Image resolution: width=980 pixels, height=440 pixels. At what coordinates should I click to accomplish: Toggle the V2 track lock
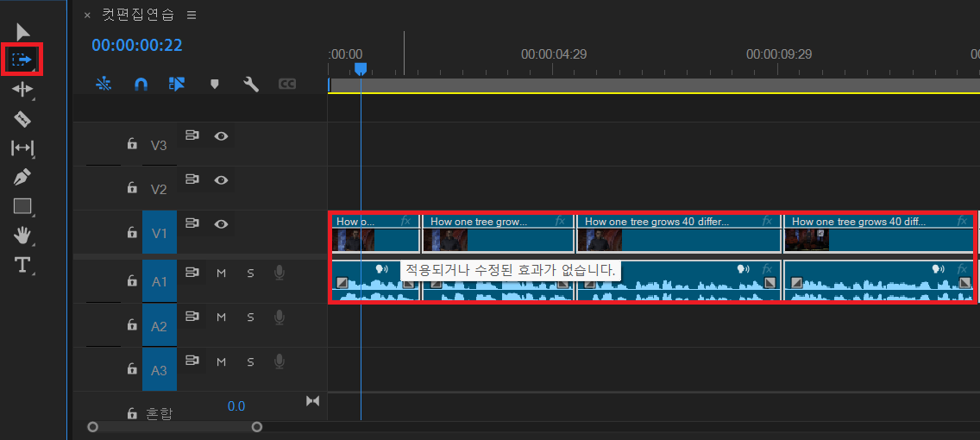(x=132, y=188)
